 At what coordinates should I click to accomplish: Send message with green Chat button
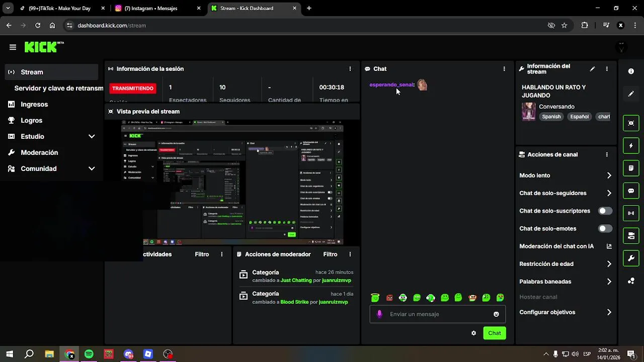[x=495, y=333]
